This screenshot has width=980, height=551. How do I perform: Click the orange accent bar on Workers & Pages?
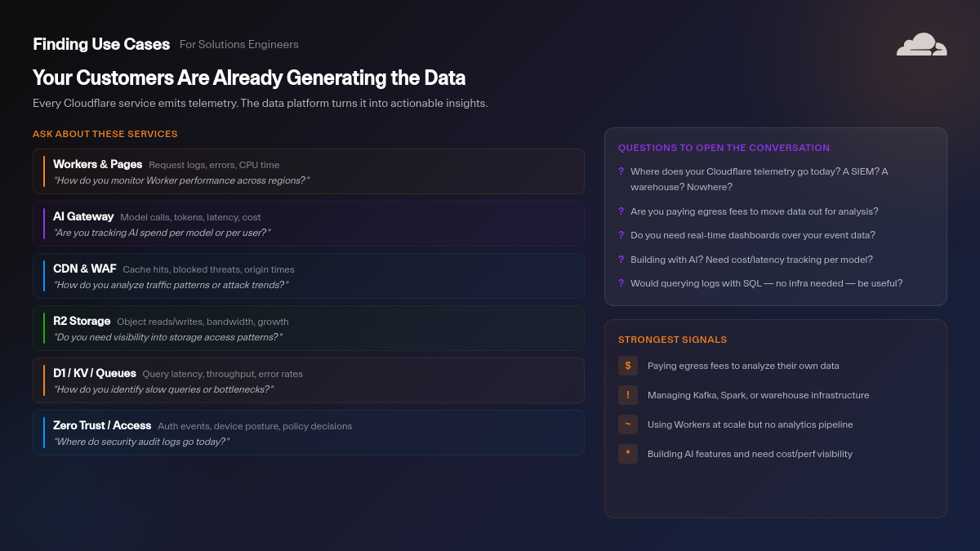(44, 171)
